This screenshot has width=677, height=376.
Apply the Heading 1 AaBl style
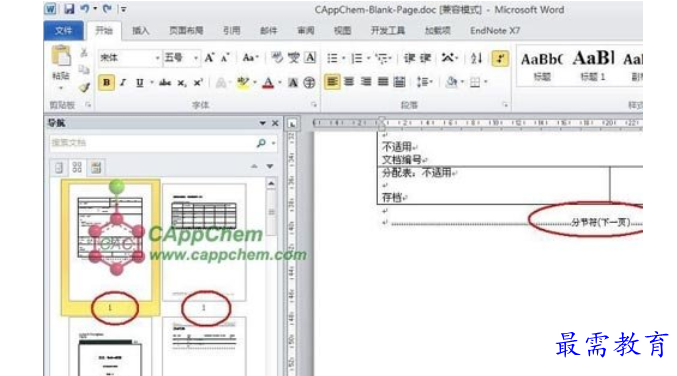coord(593,66)
